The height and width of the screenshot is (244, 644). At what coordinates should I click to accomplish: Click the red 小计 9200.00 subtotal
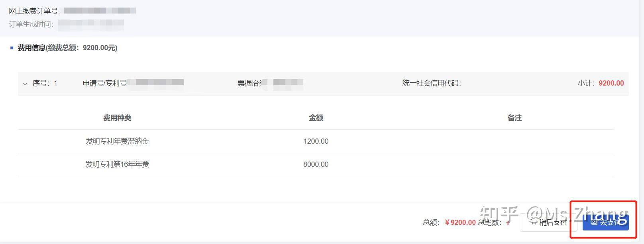(x=611, y=83)
